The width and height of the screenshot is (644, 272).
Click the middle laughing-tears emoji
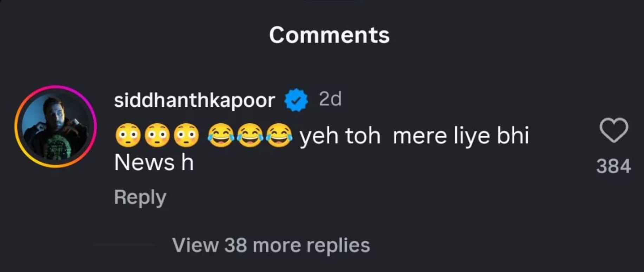click(x=250, y=135)
